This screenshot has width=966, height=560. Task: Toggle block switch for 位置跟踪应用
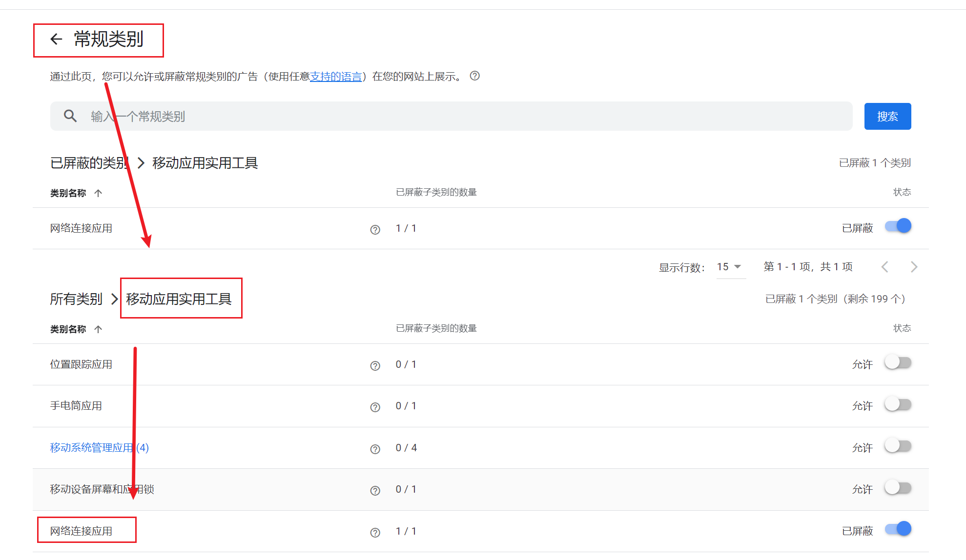898,362
